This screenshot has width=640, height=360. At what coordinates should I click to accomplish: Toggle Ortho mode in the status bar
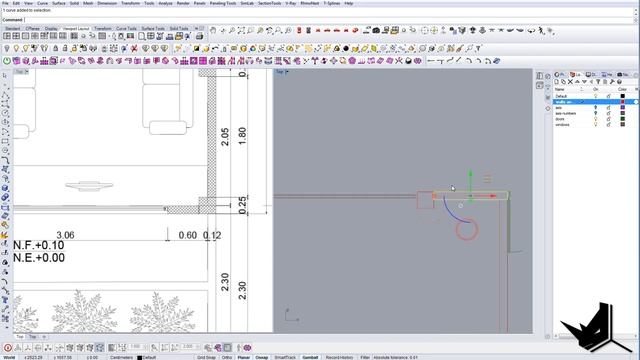tap(227, 358)
